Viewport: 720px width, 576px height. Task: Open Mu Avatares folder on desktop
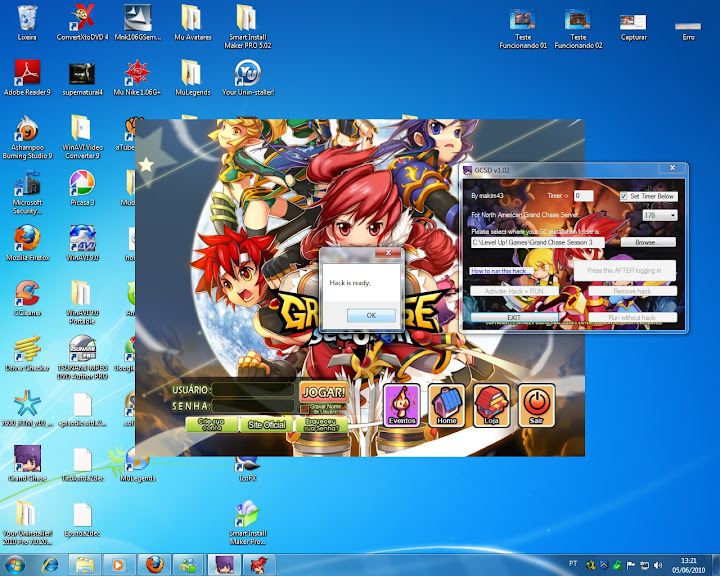(x=192, y=24)
